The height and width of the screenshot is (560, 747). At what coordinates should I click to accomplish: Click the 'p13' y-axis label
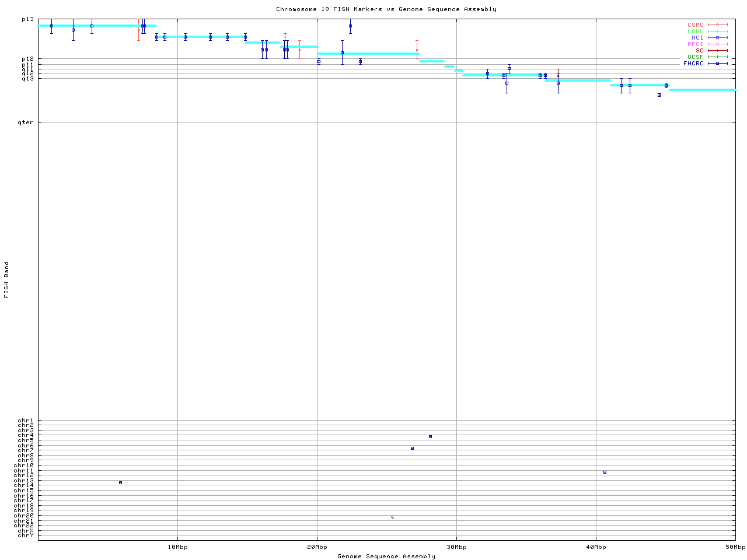[27, 19]
